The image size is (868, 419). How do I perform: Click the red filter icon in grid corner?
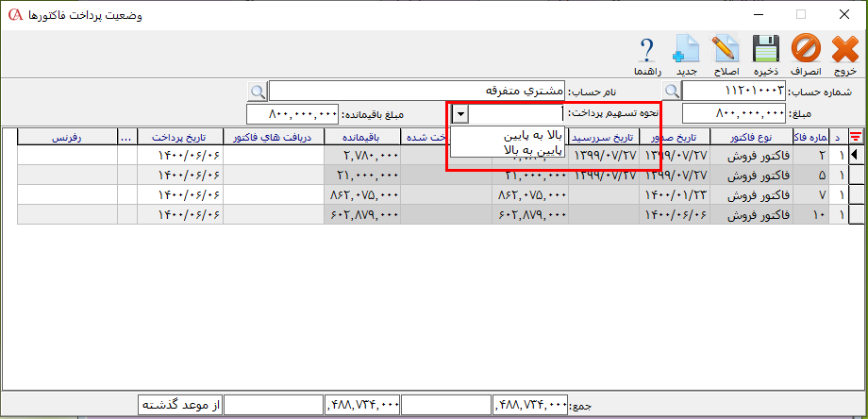click(x=857, y=136)
